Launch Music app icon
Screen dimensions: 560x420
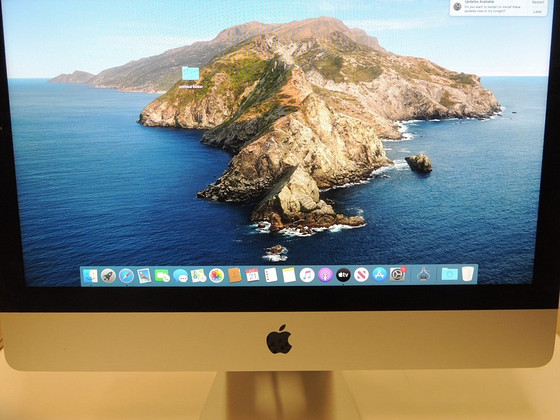click(307, 275)
